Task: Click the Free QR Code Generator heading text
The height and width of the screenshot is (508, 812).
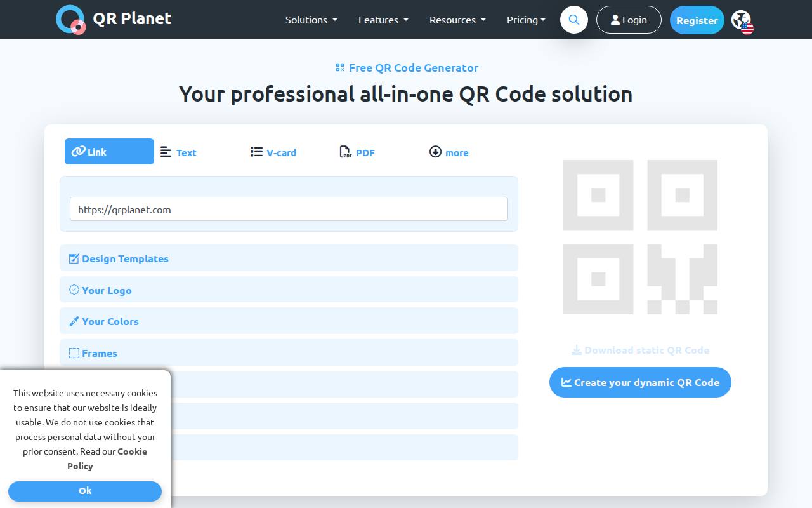Action: pos(414,67)
